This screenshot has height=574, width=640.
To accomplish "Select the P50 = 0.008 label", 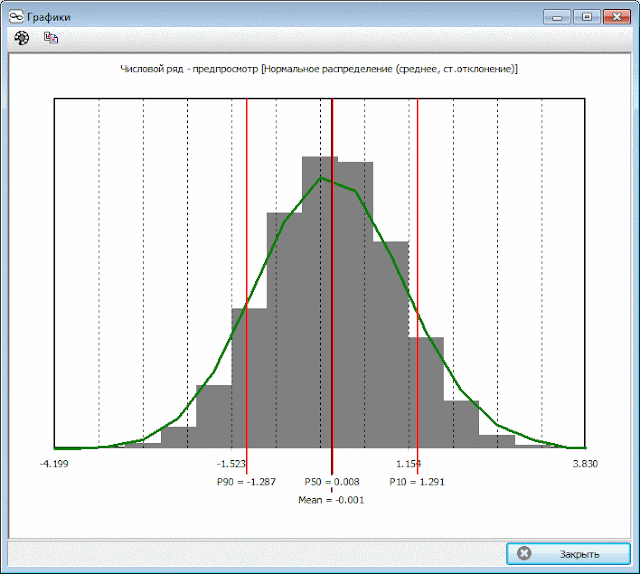I will pyautogui.click(x=332, y=482).
